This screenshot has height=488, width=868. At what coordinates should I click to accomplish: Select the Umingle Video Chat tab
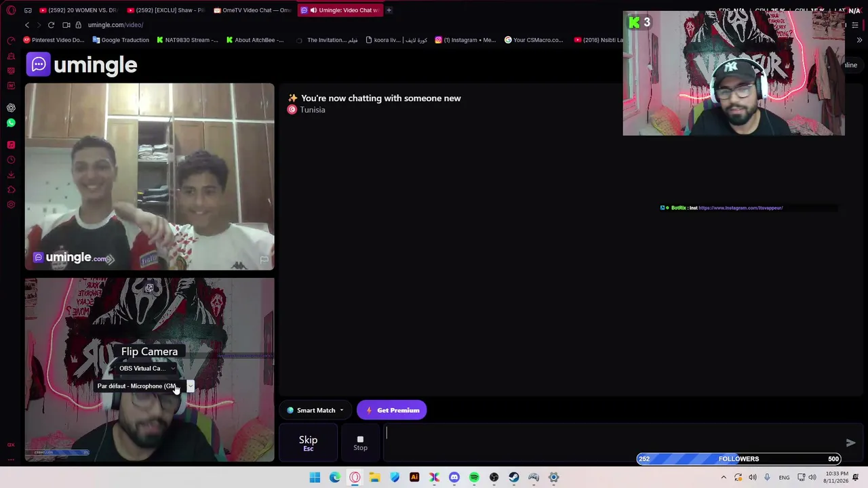(x=339, y=10)
